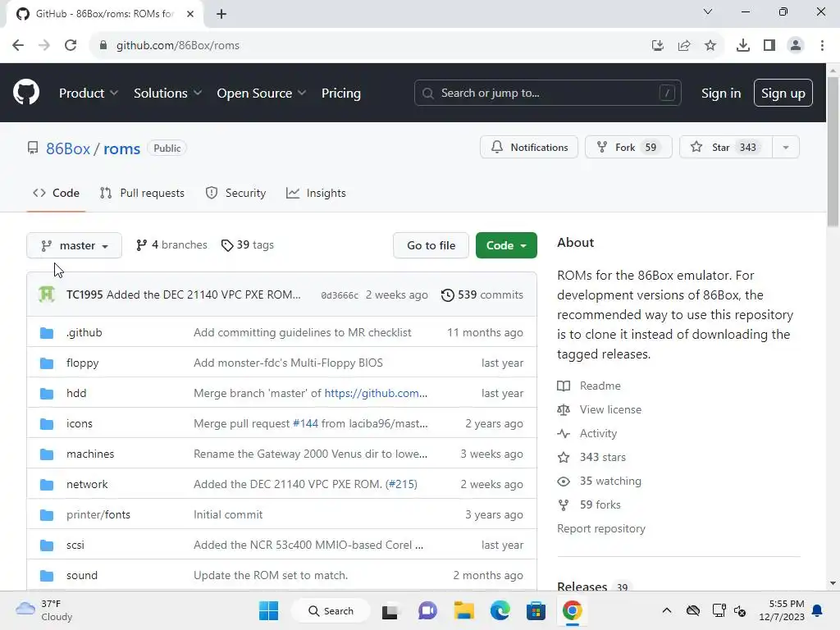840x630 pixels.
Task: Open Microsoft Edge from the taskbar
Action: pyautogui.click(x=500, y=610)
